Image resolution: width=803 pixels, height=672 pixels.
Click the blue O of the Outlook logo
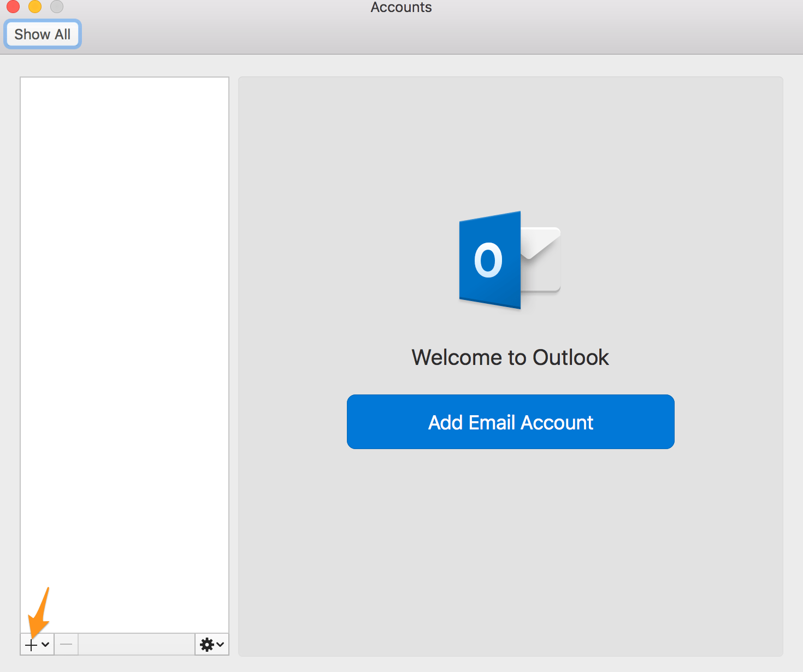click(488, 261)
